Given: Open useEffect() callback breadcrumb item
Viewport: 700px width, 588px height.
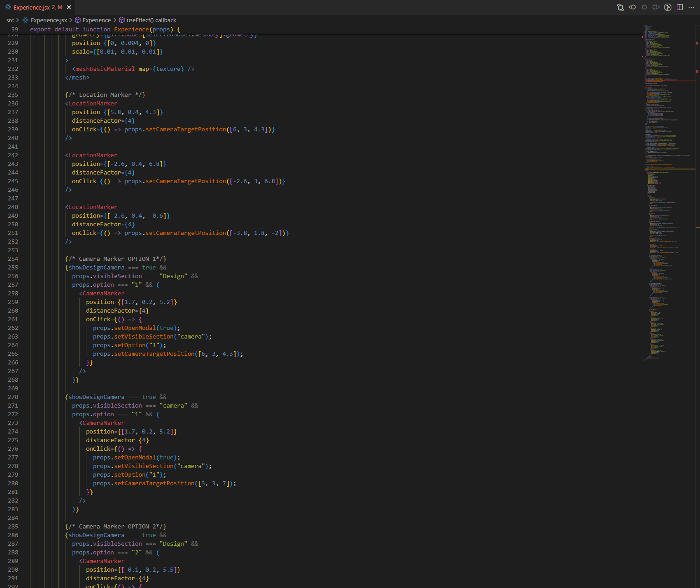Looking at the screenshot, I should click(151, 20).
